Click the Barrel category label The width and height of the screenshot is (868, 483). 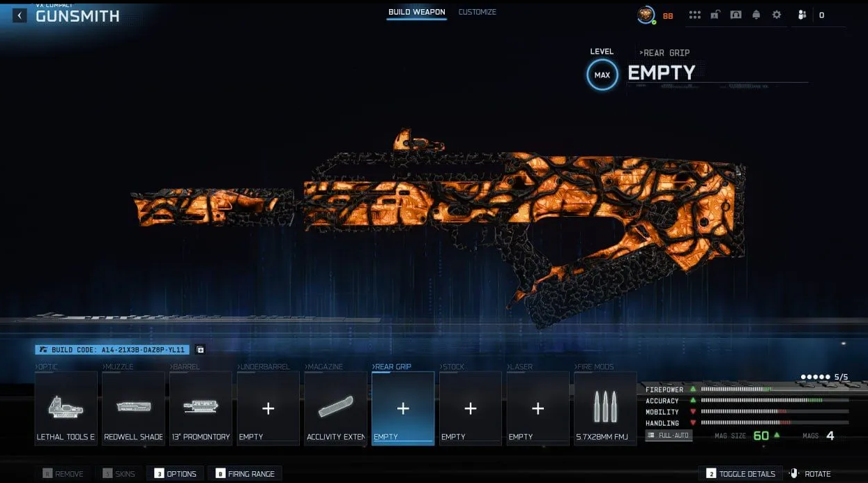click(185, 367)
